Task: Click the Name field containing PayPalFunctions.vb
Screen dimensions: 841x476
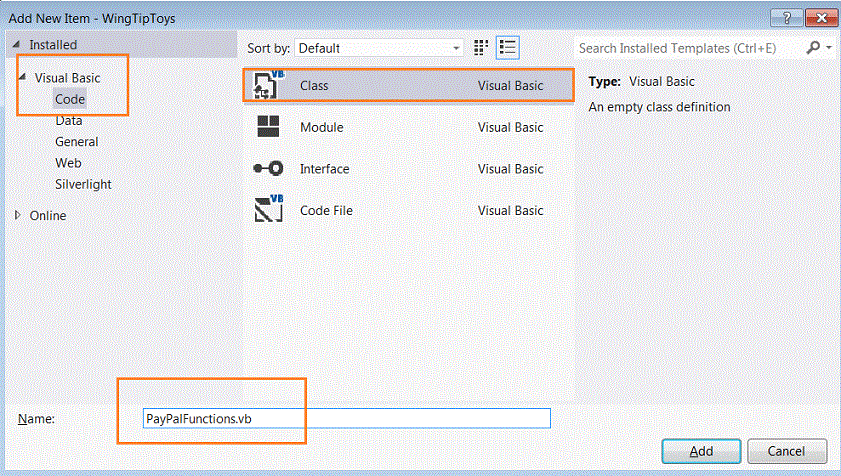Action: point(346,418)
